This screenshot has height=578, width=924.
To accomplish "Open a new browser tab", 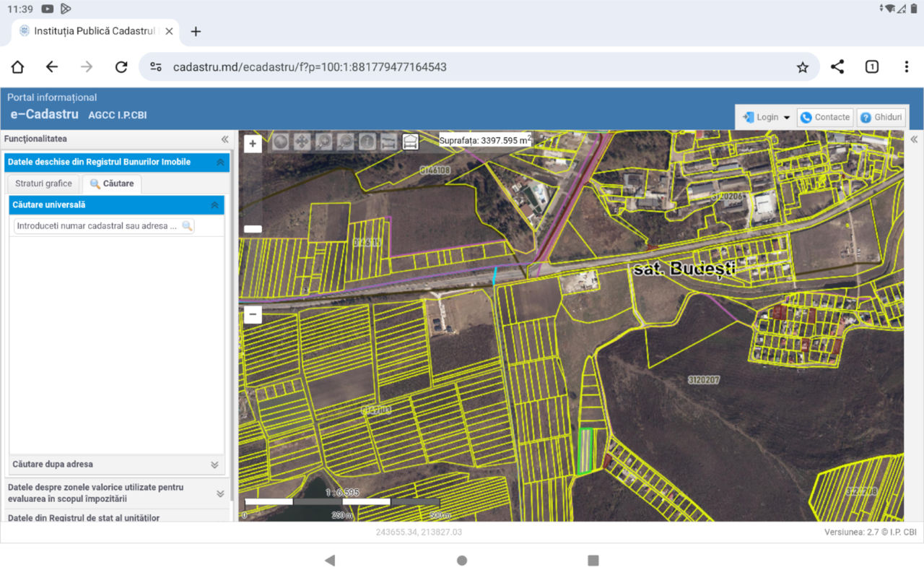I will 196,31.
